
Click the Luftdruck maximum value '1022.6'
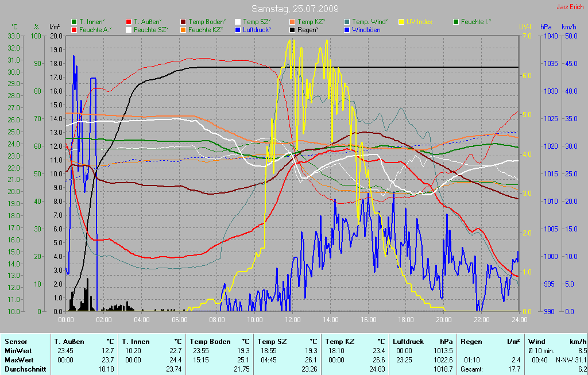[444, 359]
